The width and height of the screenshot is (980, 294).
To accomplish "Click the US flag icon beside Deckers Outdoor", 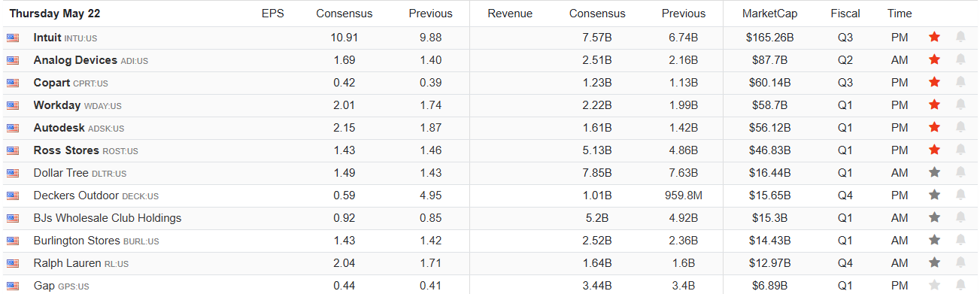I will click(13, 195).
